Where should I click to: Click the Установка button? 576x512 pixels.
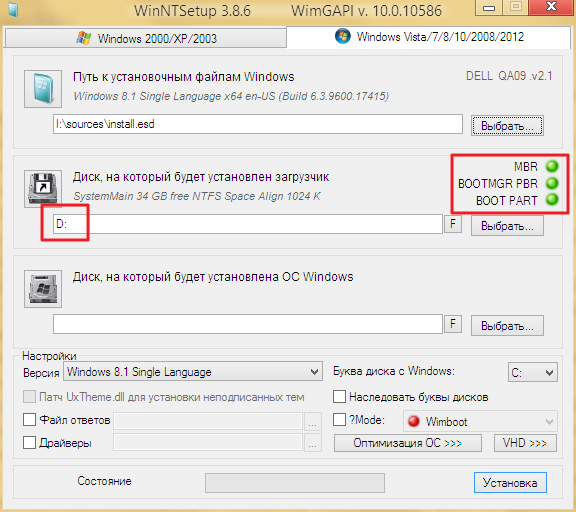pyautogui.click(x=510, y=483)
